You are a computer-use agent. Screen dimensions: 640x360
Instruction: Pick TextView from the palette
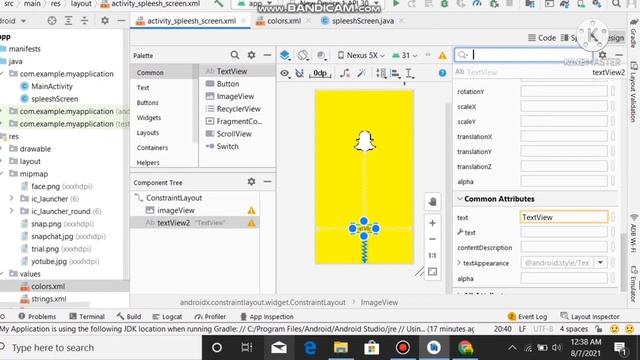point(231,71)
